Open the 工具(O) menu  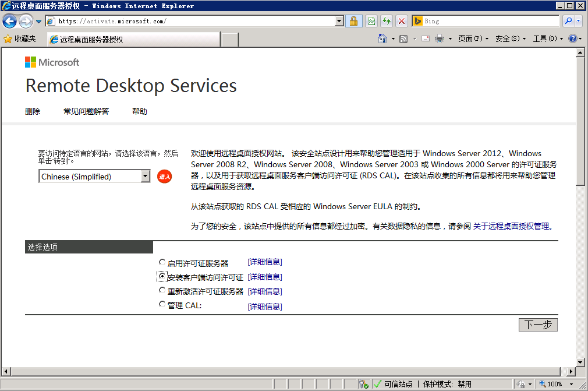548,38
